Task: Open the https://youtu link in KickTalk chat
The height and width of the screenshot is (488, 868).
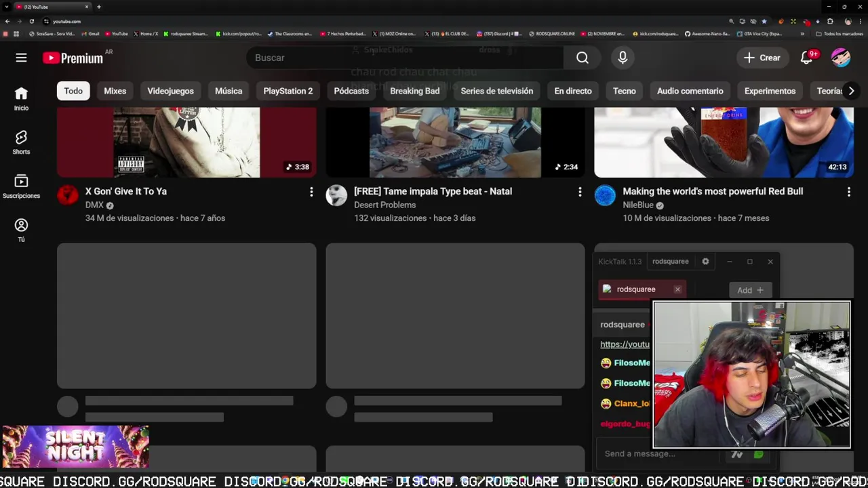Action: coord(625,344)
